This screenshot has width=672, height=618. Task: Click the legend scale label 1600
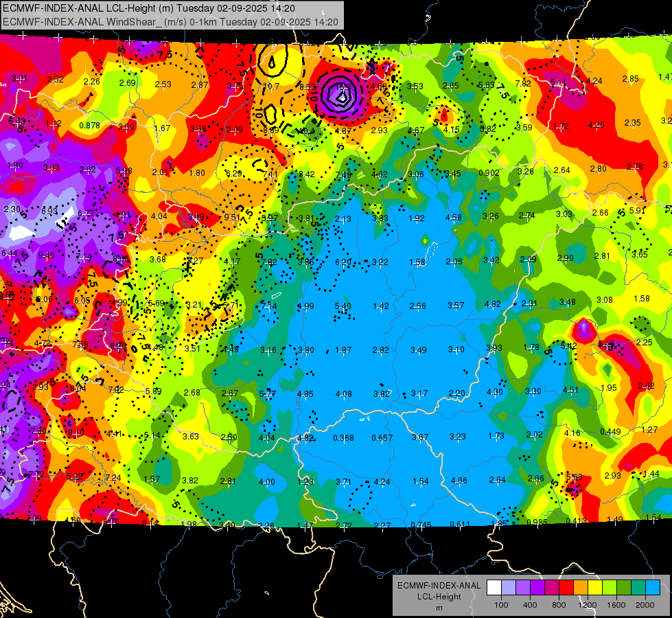coord(616,605)
